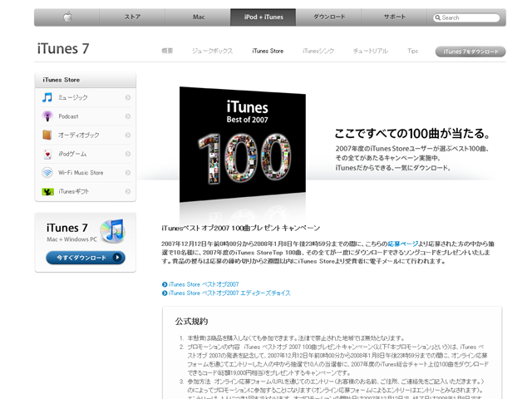532x399 pixels.
Task: Open iTunes Store ベストオブ2007 link
Action: tap(204, 284)
